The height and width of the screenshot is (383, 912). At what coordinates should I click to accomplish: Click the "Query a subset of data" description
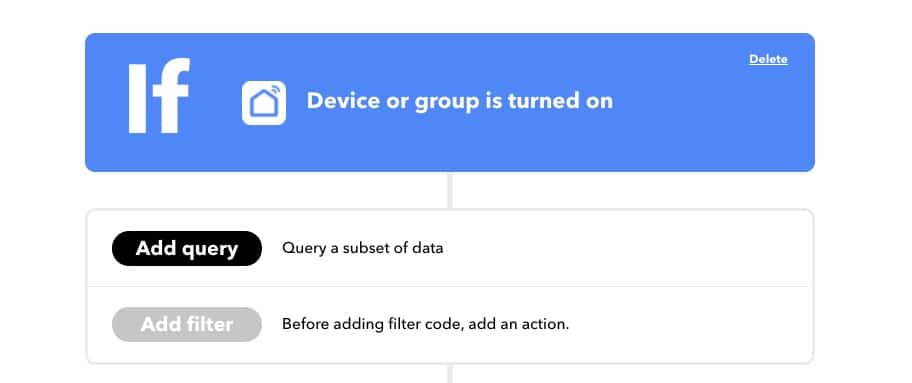(x=362, y=248)
